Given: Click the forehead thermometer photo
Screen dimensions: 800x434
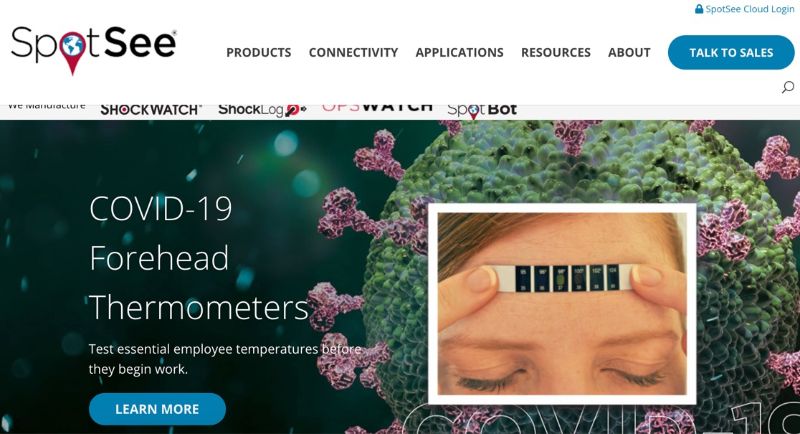Looking at the screenshot, I should pyautogui.click(x=562, y=304).
